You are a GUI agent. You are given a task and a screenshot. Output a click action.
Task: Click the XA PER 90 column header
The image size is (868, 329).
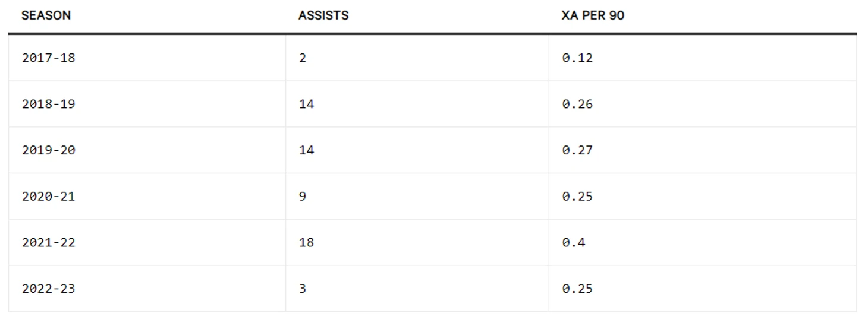click(x=593, y=16)
